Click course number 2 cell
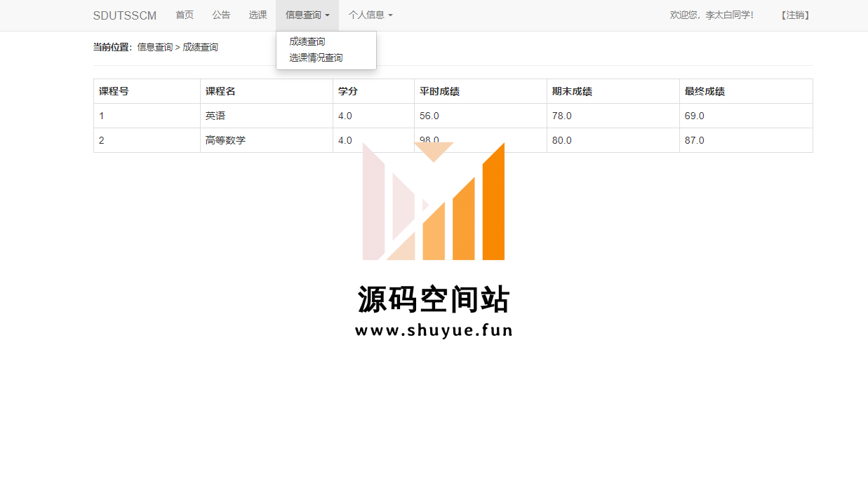868x483 pixels. [147, 140]
